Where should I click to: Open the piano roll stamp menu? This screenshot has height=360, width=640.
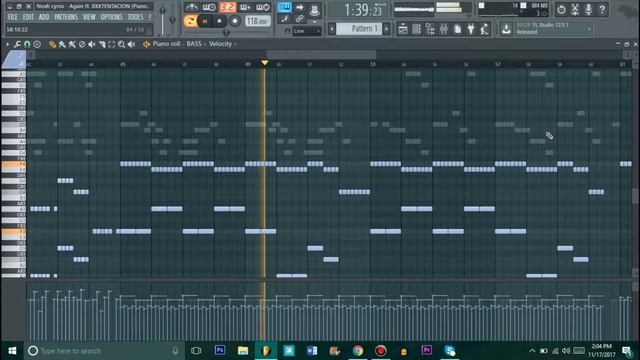(37, 44)
